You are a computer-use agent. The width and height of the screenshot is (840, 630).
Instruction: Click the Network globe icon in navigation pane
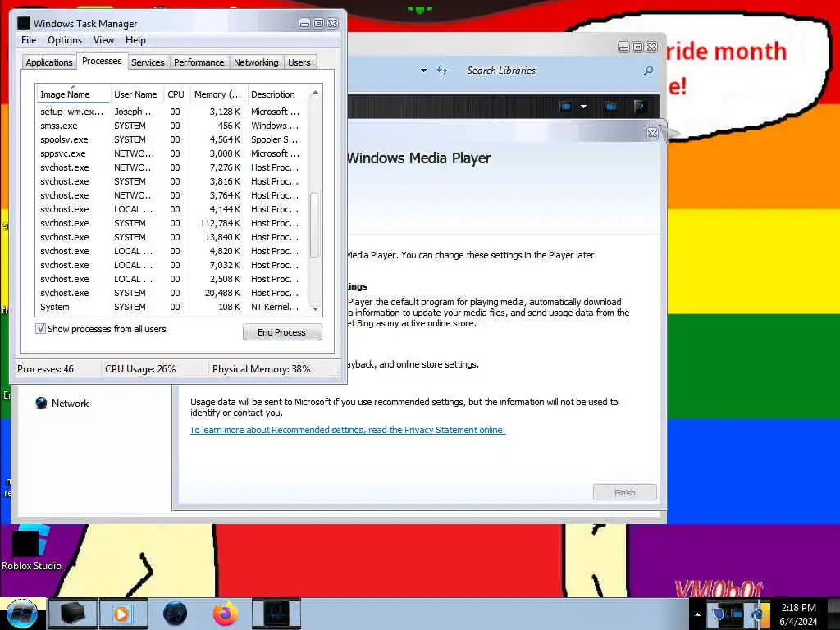[x=41, y=403]
